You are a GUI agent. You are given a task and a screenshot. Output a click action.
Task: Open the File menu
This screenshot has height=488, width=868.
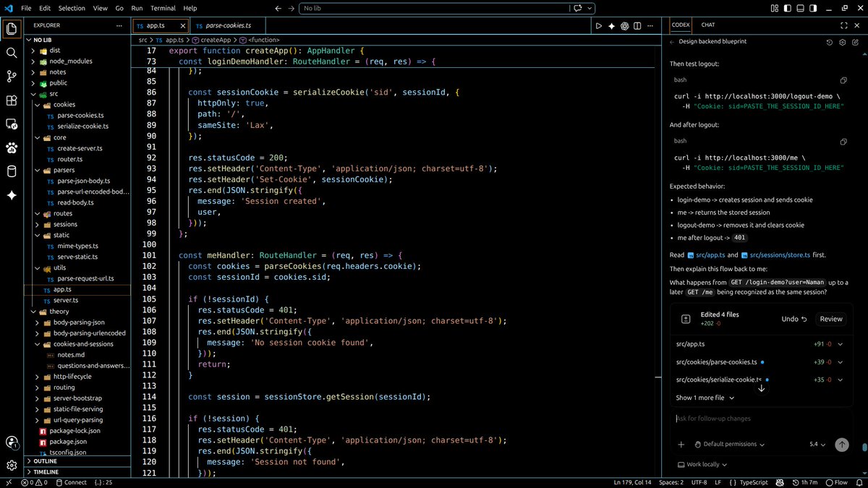[x=26, y=8]
